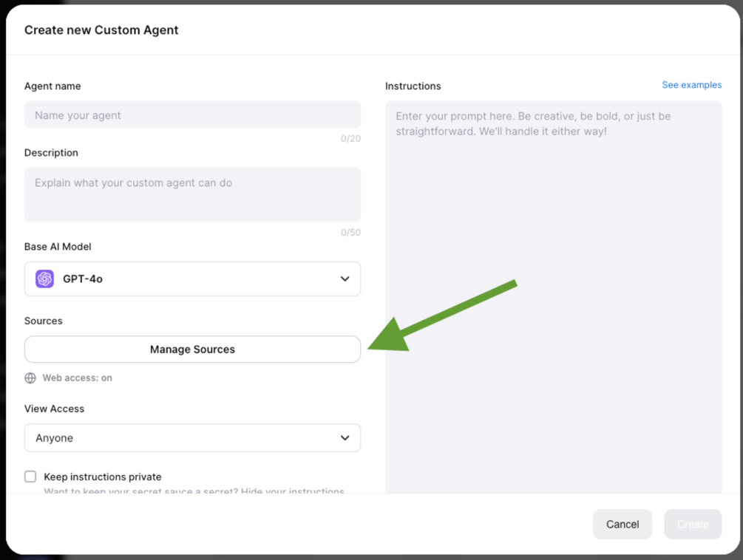Cancel creating the custom agent

click(x=622, y=524)
